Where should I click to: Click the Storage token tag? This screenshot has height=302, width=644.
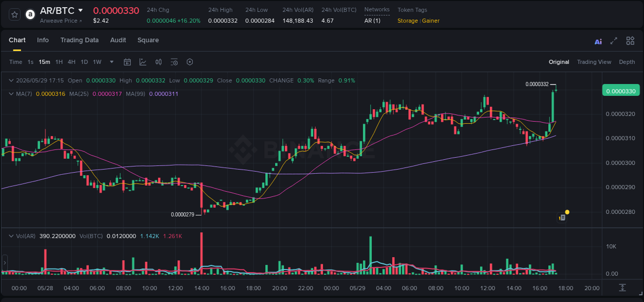pos(408,21)
